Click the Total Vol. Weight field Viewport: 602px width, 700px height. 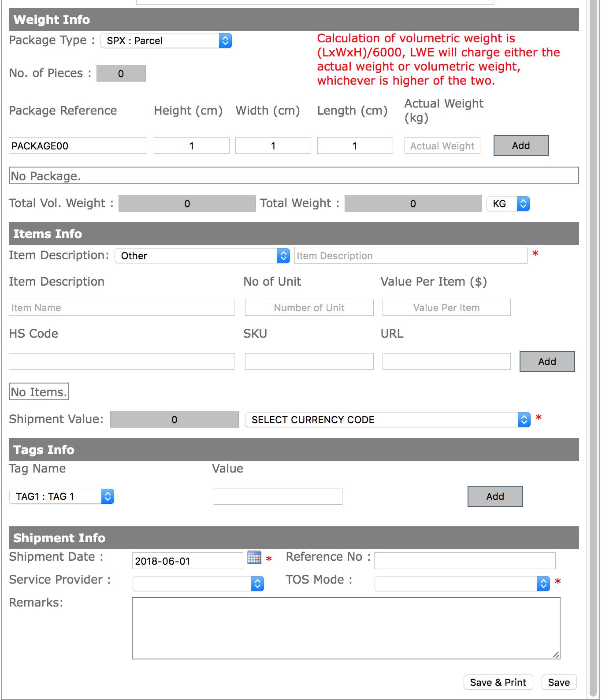pos(187,203)
